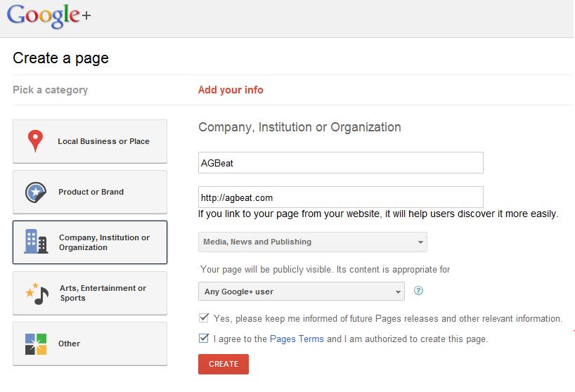
Task: Click the music note with stars icon
Action: [37, 293]
